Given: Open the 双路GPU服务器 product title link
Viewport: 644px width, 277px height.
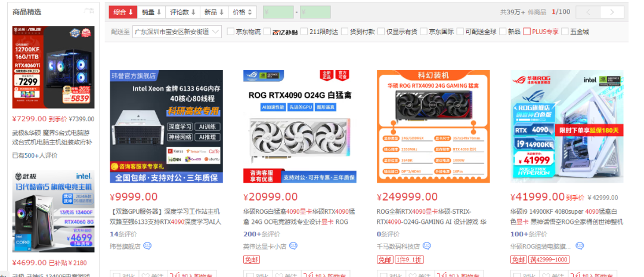Looking at the screenshot, I should pos(166,217).
